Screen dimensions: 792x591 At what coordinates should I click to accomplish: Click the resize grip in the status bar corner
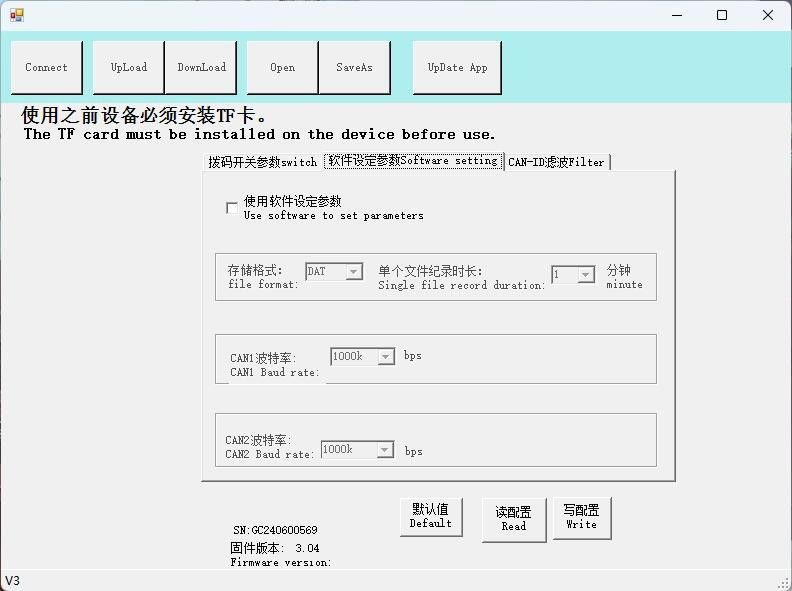pos(783,583)
